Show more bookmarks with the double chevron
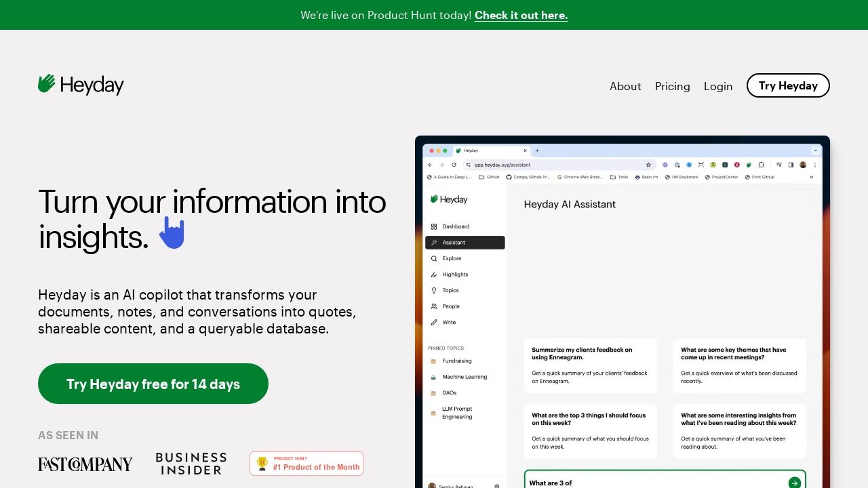The height and width of the screenshot is (488, 868). 812,177
